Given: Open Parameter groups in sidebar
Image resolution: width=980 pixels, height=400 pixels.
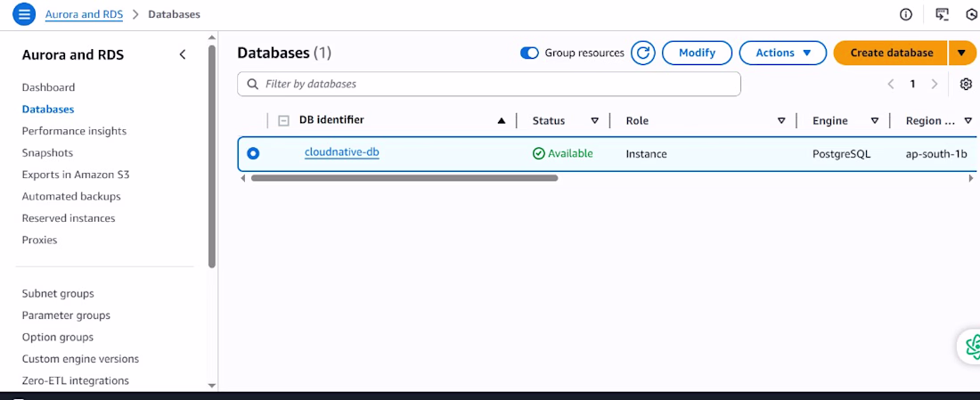Looking at the screenshot, I should click(66, 315).
